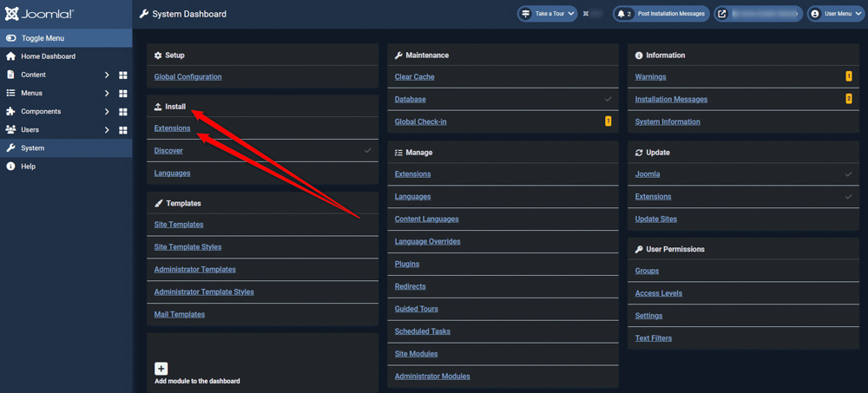
Task: Open the User Menu dropdown
Action: coord(836,14)
